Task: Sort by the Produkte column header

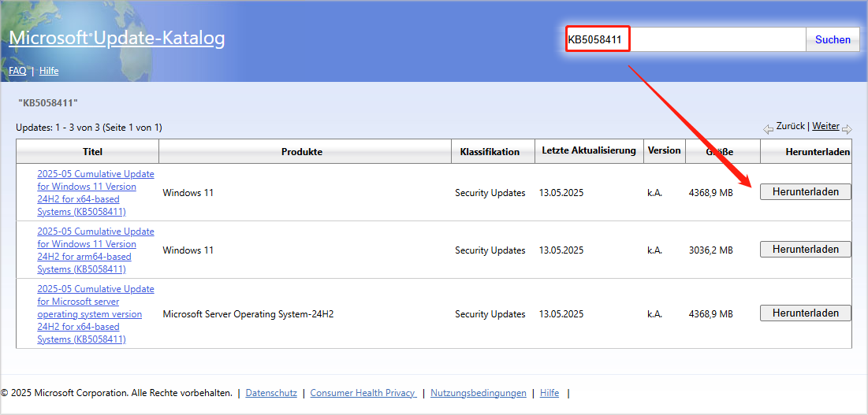Action: coord(302,151)
